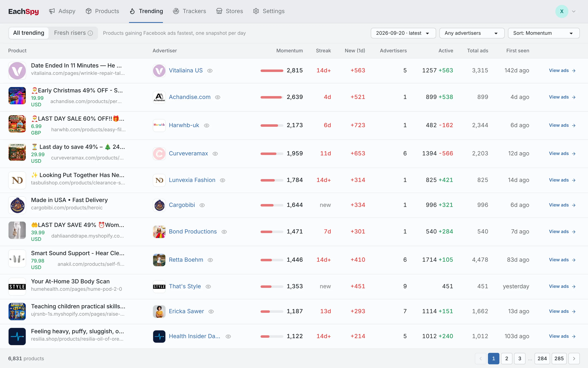Click the Trackers target icon
This screenshot has height=368, width=588.
point(176,11)
